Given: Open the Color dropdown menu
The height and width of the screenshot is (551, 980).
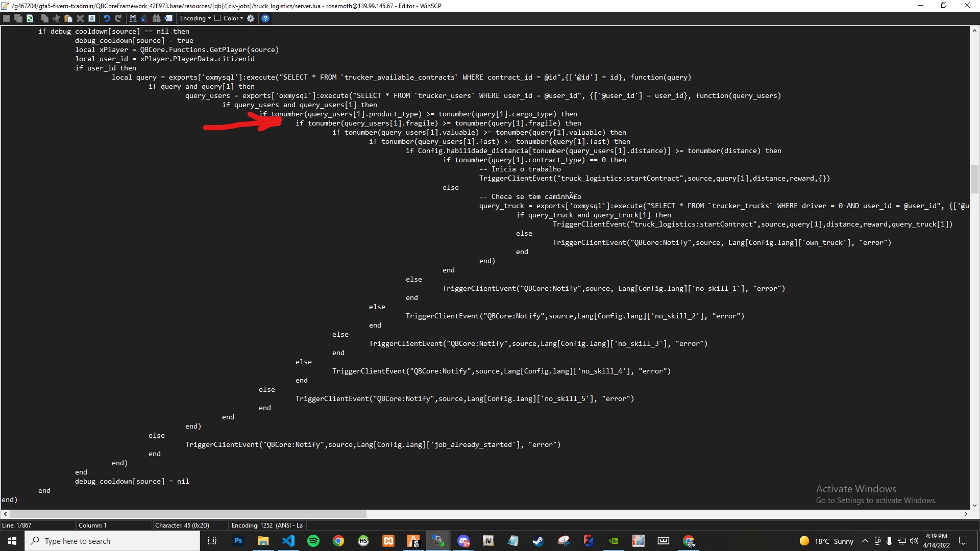Looking at the screenshot, I should click(x=233, y=18).
